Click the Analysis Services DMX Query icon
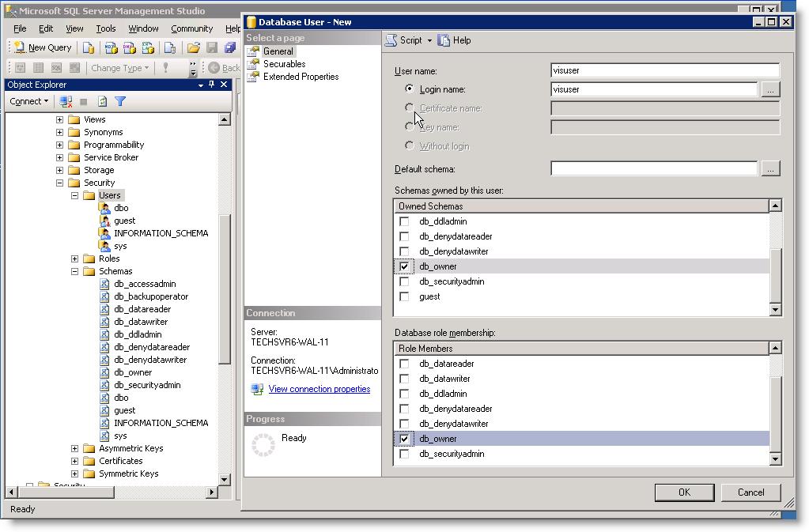 130,48
